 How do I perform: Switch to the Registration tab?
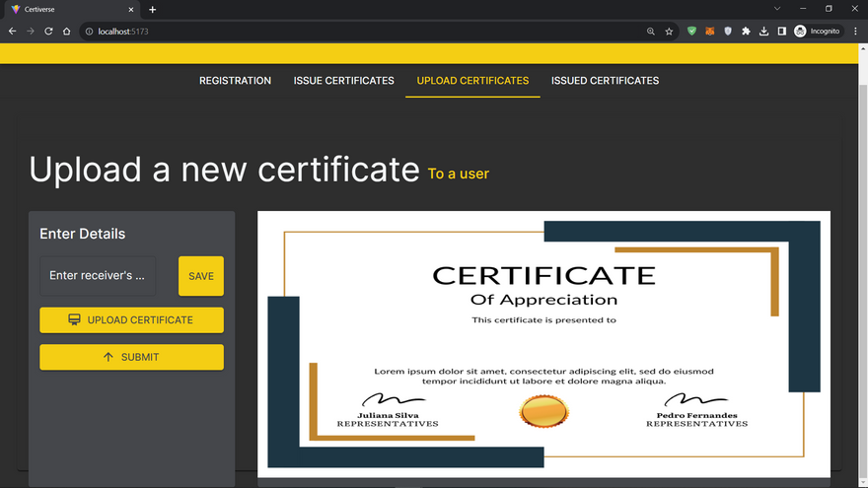point(235,81)
